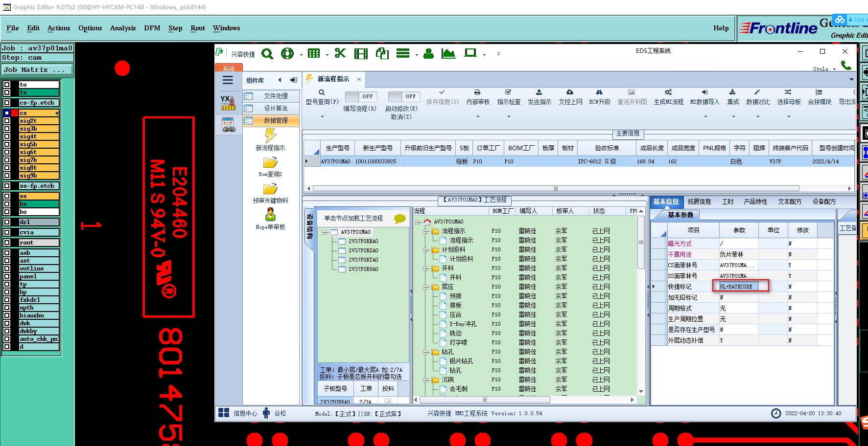Click the yellow speech bubble icon above the tree
Viewport: 868px width, 446px height.
point(400,219)
